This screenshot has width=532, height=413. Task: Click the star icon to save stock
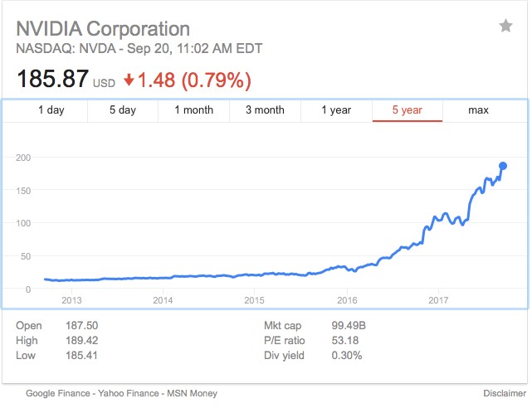pos(505,27)
